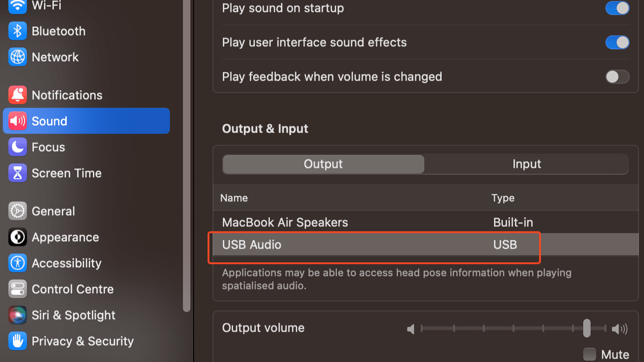Click the Screen Time hourglass icon
This screenshot has height=362, width=644.
point(18,173)
